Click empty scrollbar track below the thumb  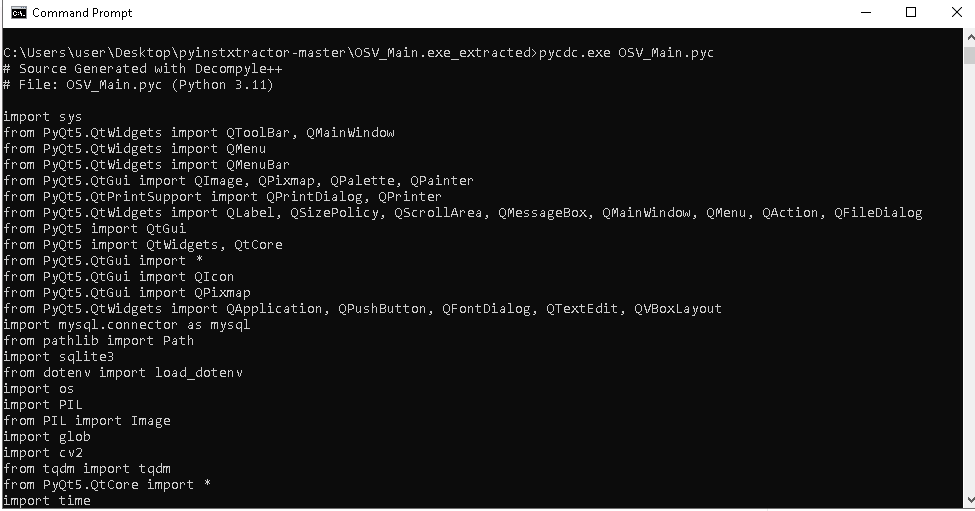(968, 300)
